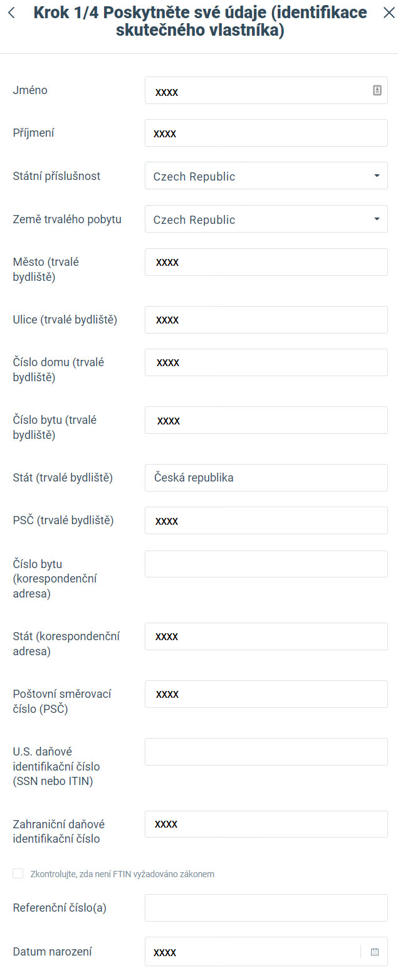The image size is (398, 980).
Task: Click Stát (trvalé bydliště) field
Action: (266, 478)
